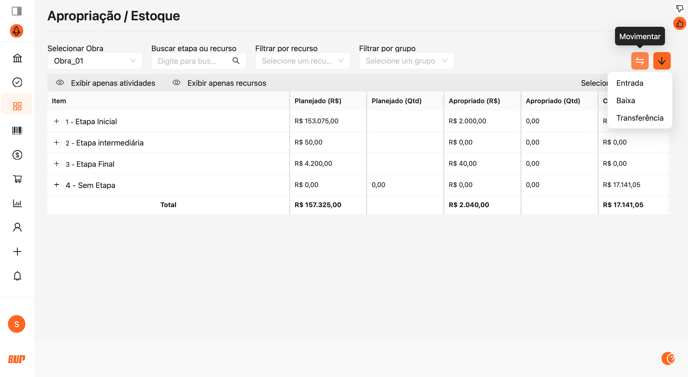Toggle the sidebar collapse panel icon
This screenshot has width=688, height=377.
coord(17,11)
